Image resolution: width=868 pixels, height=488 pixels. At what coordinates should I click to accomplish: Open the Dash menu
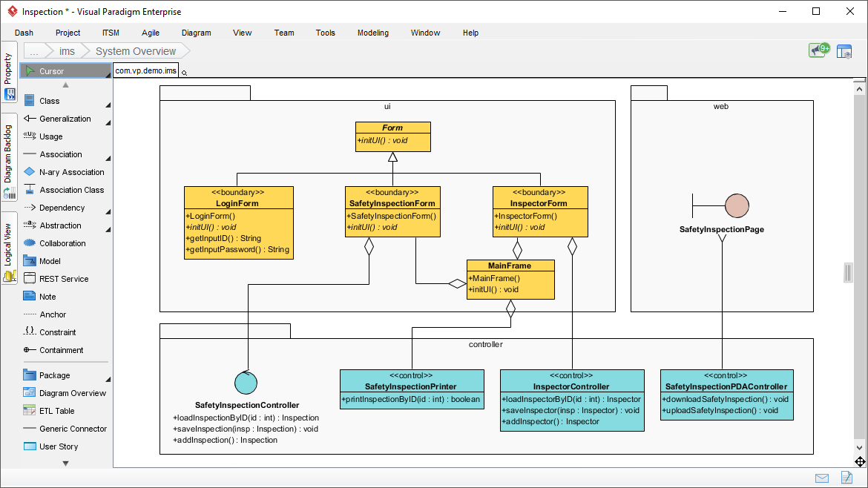click(24, 33)
